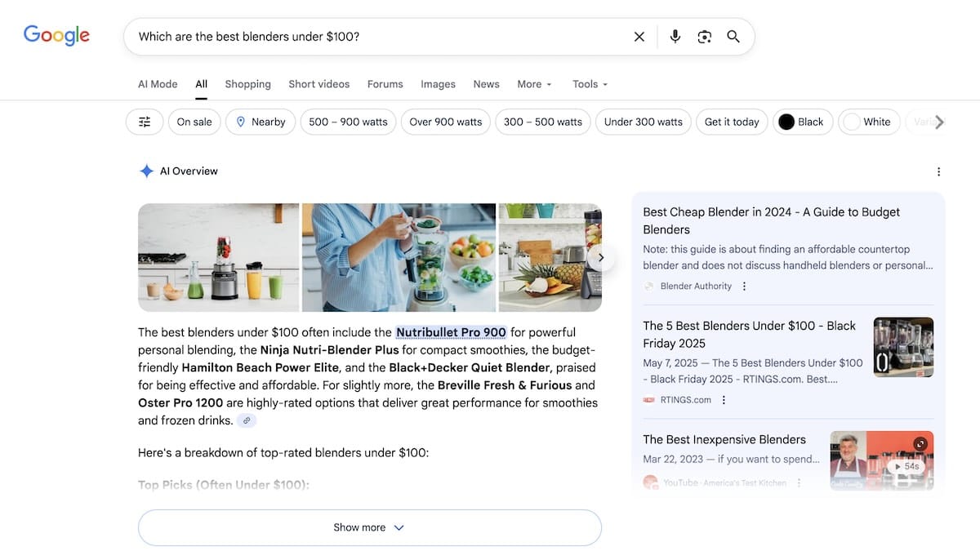Screen dimensions: 980x560
Task: Open the three-dot menu beside Blender Authority
Action: pyautogui.click(x=744, y=286)
